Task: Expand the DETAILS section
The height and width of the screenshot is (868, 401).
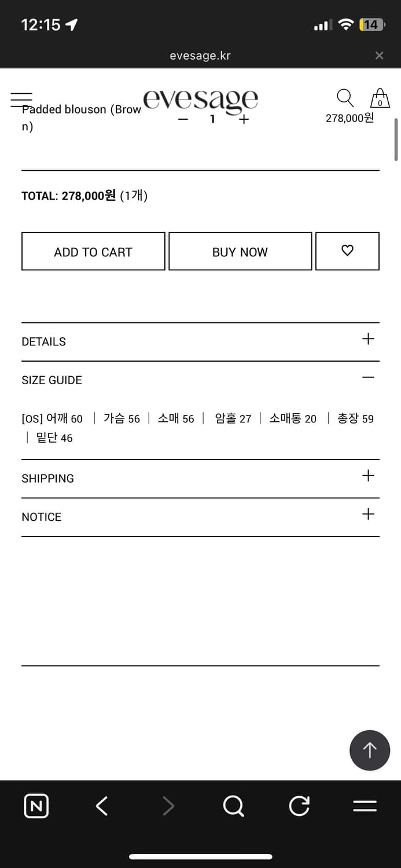Action: pyautogui.click(x=368, y=339)
